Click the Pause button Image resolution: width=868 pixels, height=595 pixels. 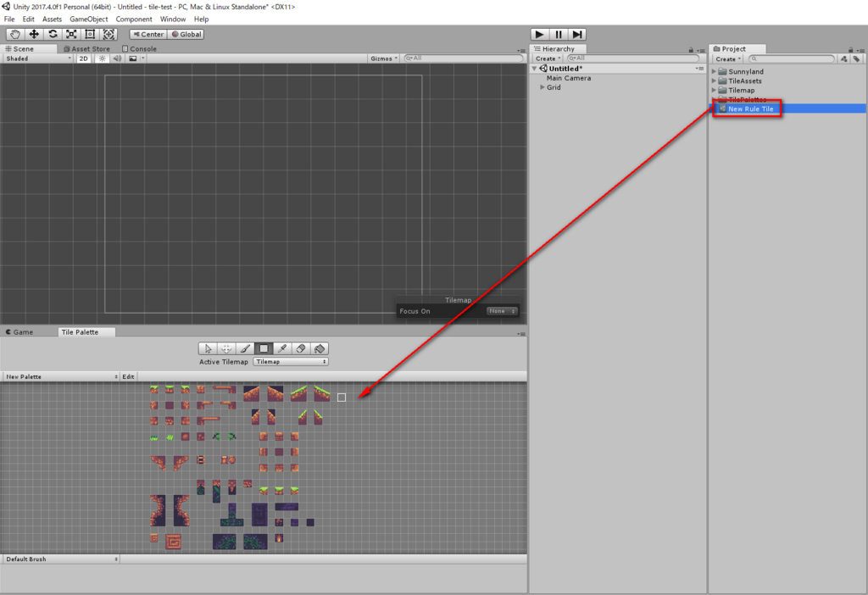click(558, 34)
